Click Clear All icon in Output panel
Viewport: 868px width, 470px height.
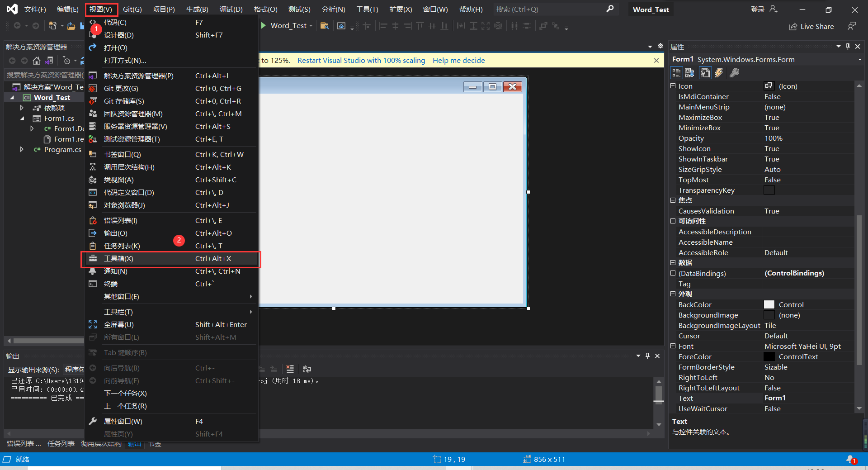(x=290, y=369)
